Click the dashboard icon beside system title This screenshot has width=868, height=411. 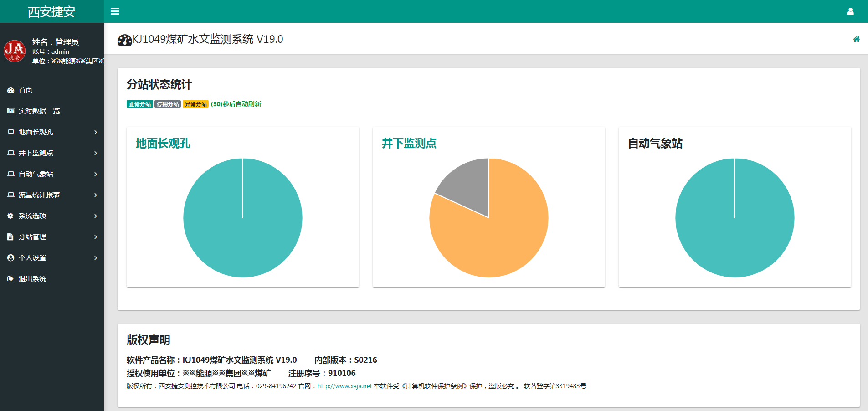[124, 40]
